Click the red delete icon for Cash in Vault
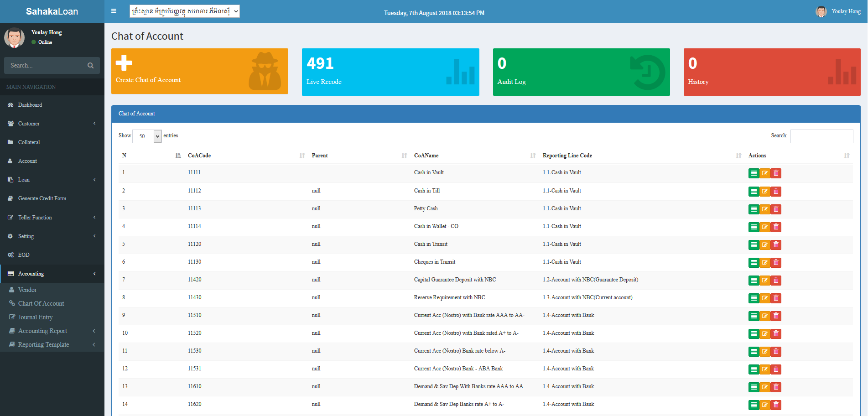 776,173
